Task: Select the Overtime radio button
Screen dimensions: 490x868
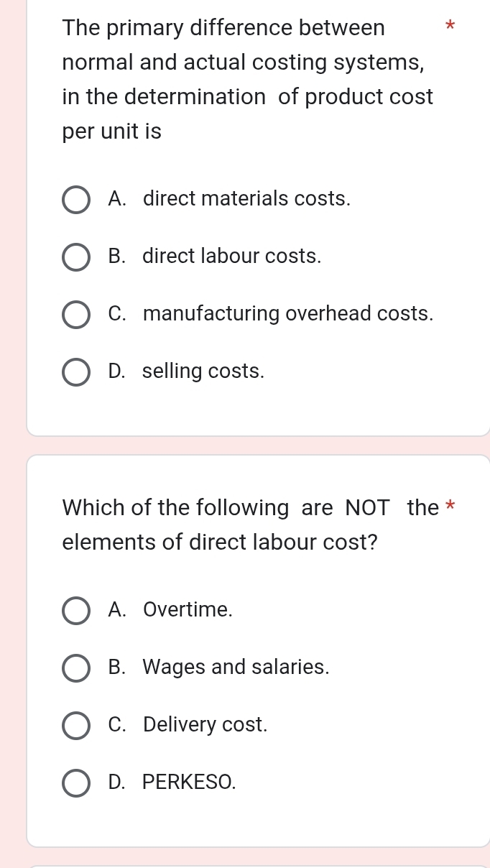Action: [x=76, y=611]
